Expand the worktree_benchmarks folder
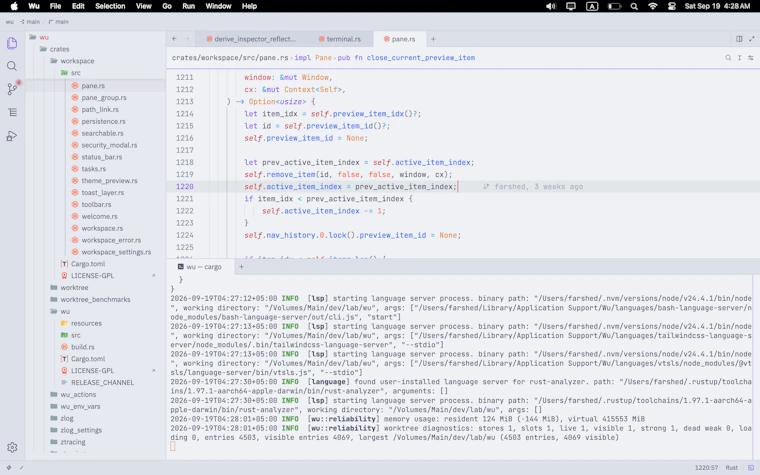 click(x=95, y=300)
